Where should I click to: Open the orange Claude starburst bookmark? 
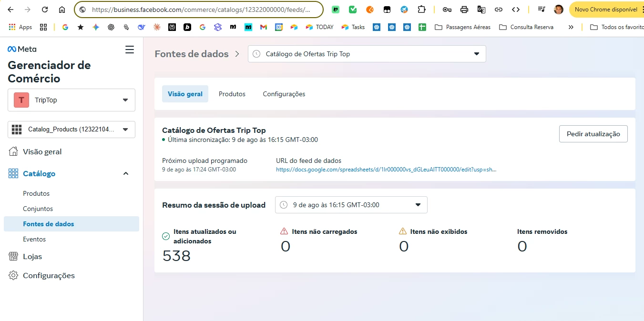(x=157, y=27)
